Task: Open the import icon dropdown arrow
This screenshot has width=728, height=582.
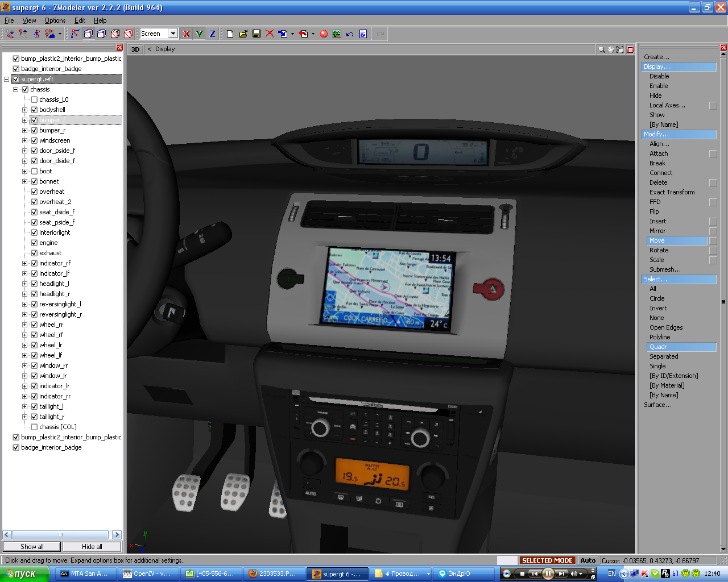Action: coord(292,34)
